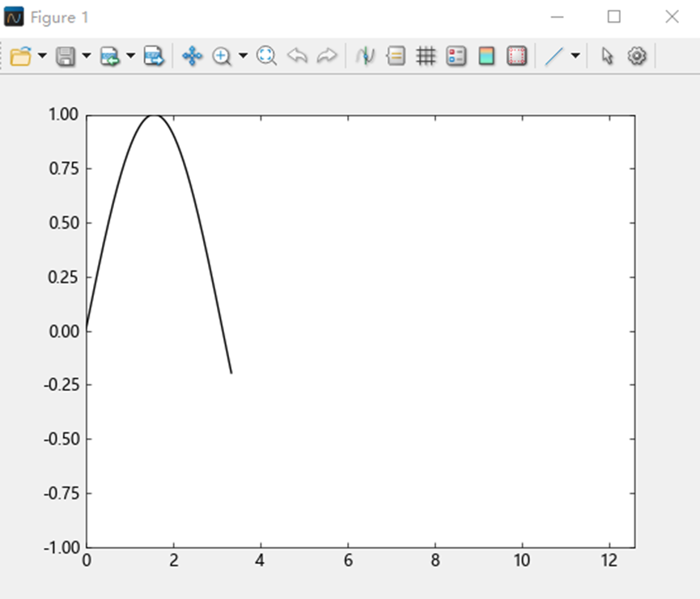Click the y-axis label -0.25
The height and width of the screenshot is (599, 700).
pyautogui.click(x=62, y=384)
